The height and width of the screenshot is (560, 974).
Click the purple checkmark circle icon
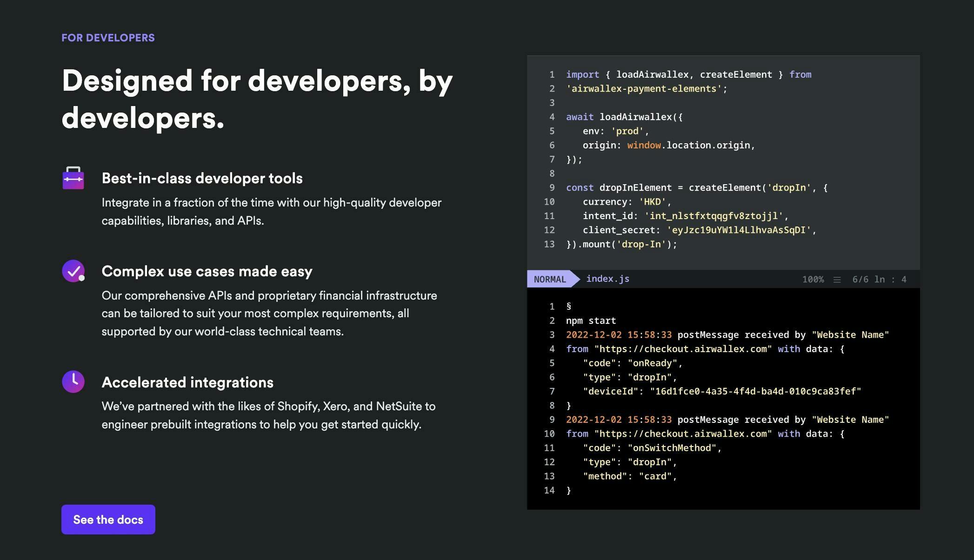[x=73, y=271]
